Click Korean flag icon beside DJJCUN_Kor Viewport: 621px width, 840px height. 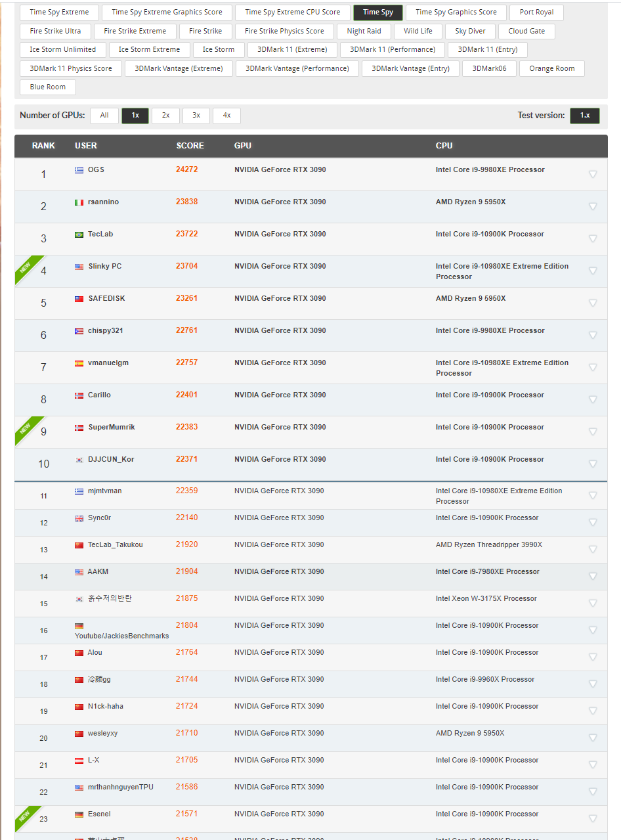click(x=79, y=460)
